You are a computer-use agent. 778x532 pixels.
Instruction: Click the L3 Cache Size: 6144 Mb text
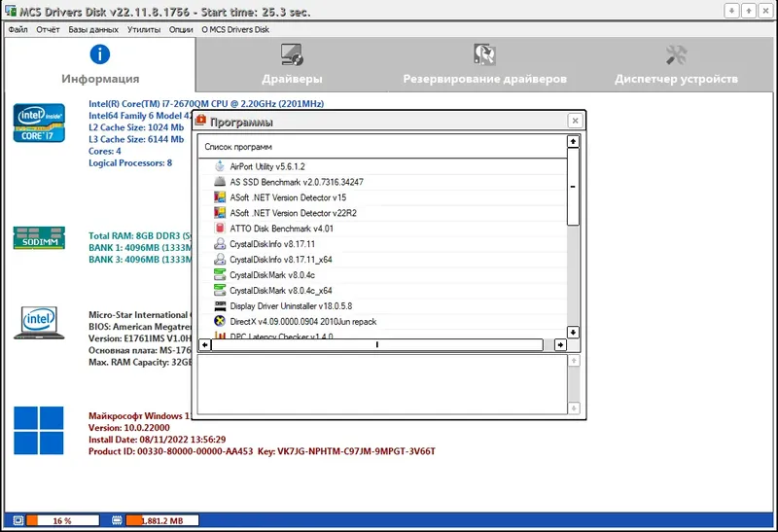(x=136, y=139)
